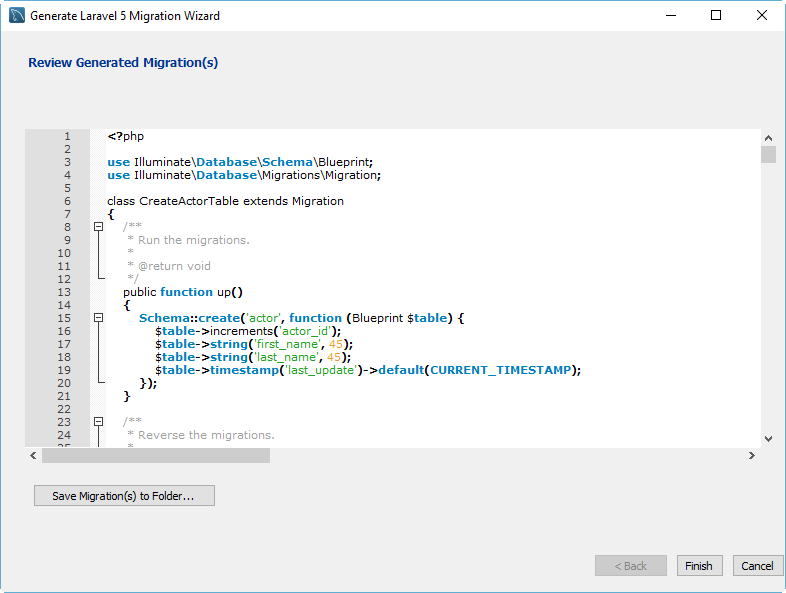Collapse the Schema::create block fold marker

pos(99,318)
